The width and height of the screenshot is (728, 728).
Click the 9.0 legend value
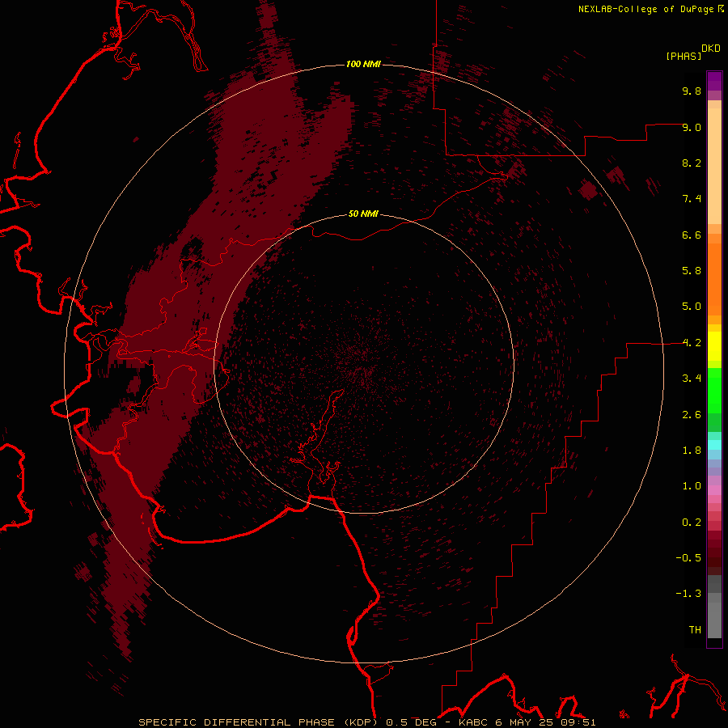click(x=692, y=127)
